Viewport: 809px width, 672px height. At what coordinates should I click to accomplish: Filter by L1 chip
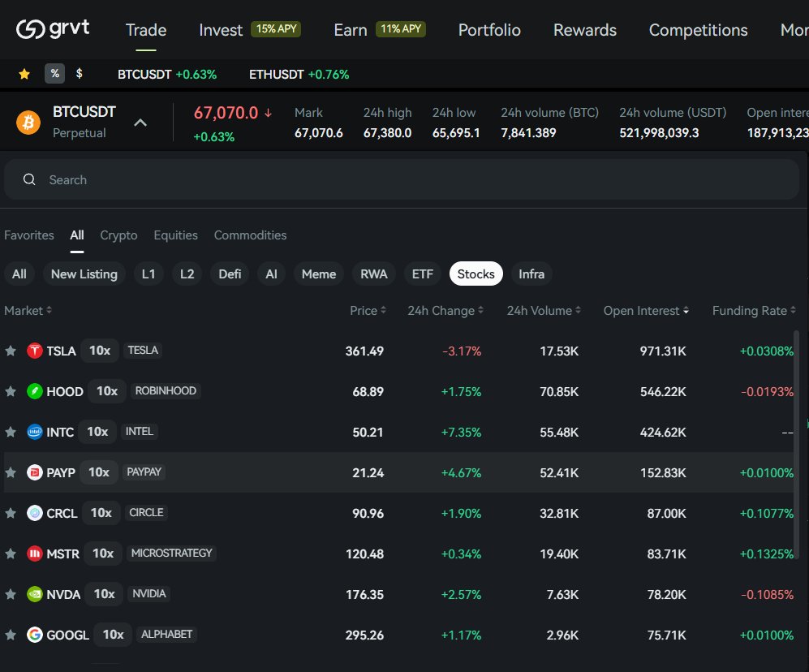pyautogui.click(x=148, y=274)
